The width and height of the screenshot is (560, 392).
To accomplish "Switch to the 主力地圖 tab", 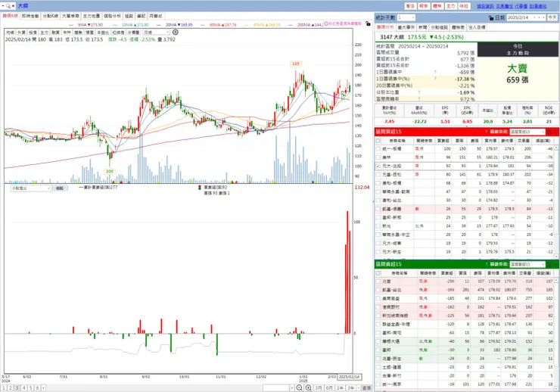I will tap(92, 16).
